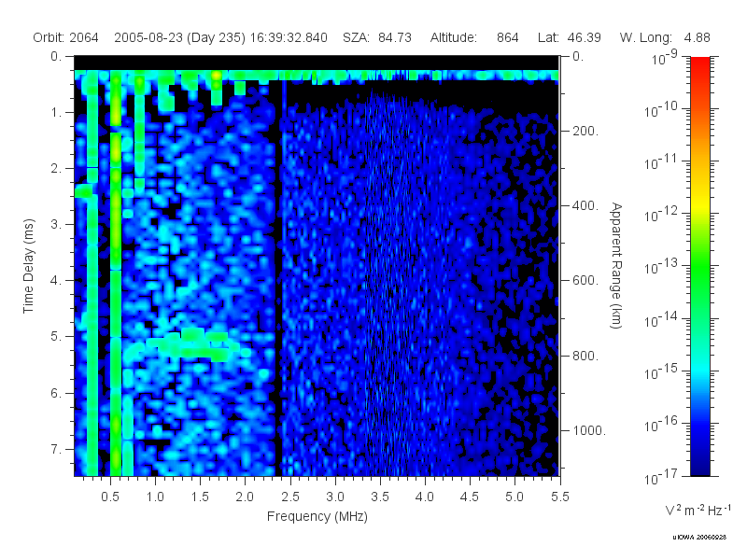This screenshot has width=747, height=560.
Task: Click the 800 km apparent range tick label
Action: tap(585, 357)
